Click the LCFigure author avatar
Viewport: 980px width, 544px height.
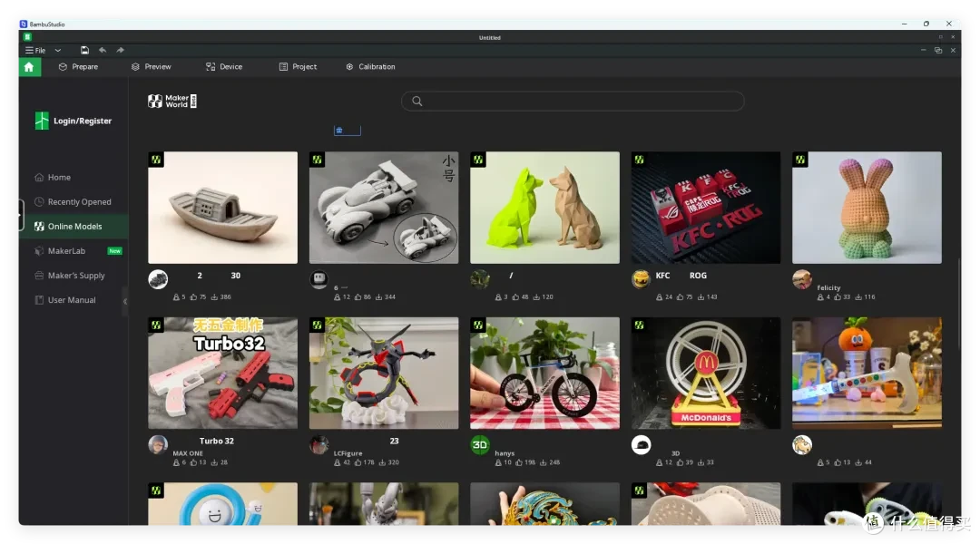[319, 444]
